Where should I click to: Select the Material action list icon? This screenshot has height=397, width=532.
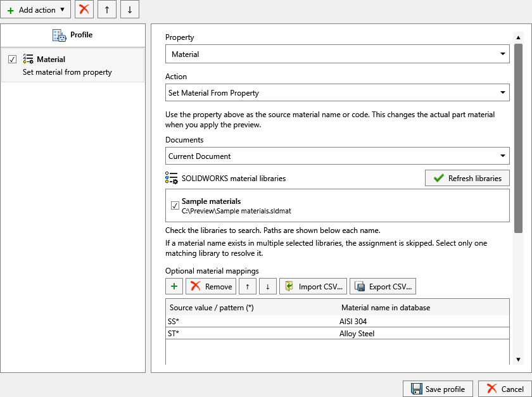[x=28, y=59]
